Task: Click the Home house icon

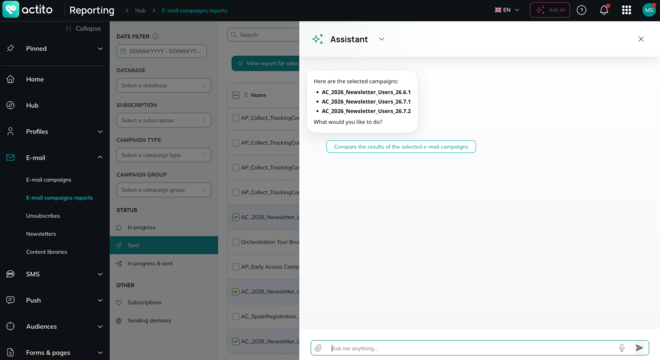Action: [x=11, y=79]
